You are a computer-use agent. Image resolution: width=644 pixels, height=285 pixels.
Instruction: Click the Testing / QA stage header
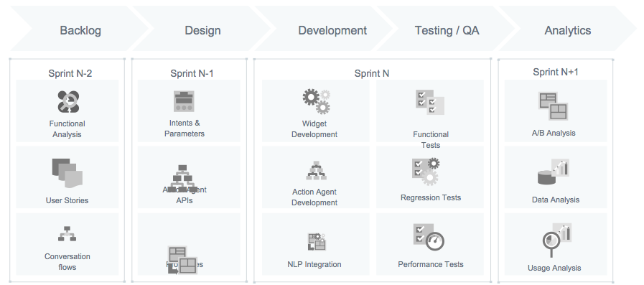pyautogui.click(x=447, y=29)
